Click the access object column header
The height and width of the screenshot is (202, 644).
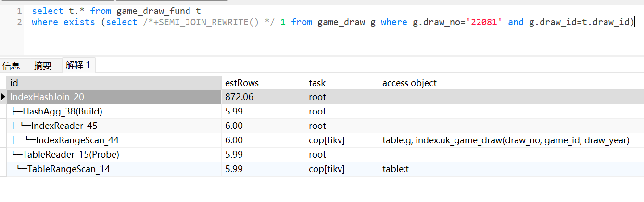click(x=510, y=83)
